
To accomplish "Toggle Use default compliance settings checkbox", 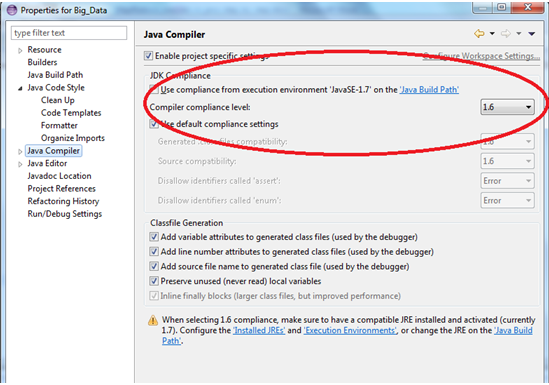I will (154, 124).
